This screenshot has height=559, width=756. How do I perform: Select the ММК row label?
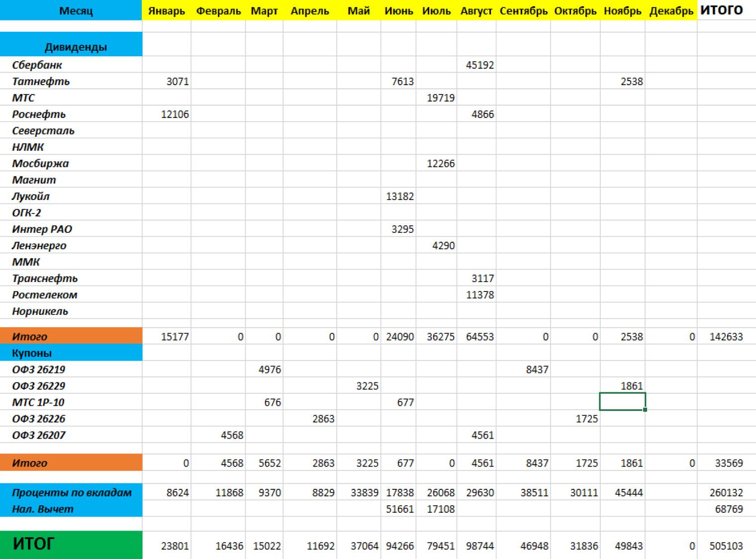(x=26, y=262)
